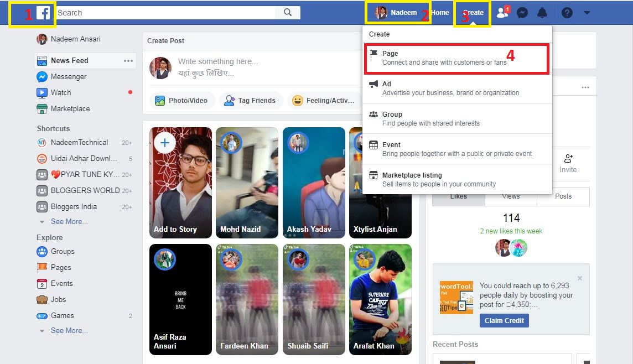Select Page option in Create menu
This screenshot has height=364, width=633.
[457, 58]
